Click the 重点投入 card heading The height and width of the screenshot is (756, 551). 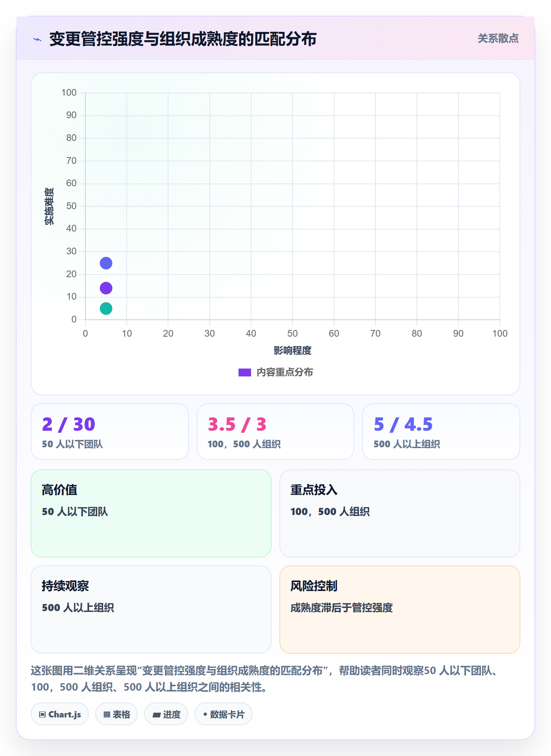pyautogui.click(x=314, y=490)
